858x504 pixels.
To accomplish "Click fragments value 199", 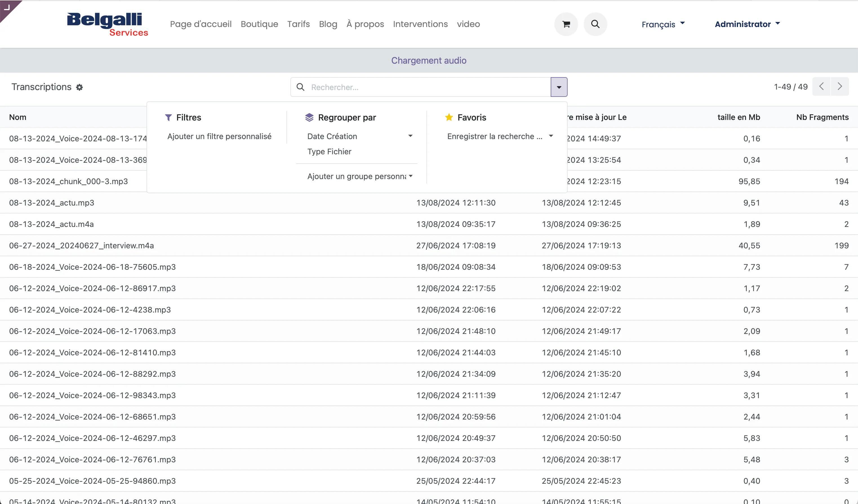I will pyautogui.click(x=841, y=245).
